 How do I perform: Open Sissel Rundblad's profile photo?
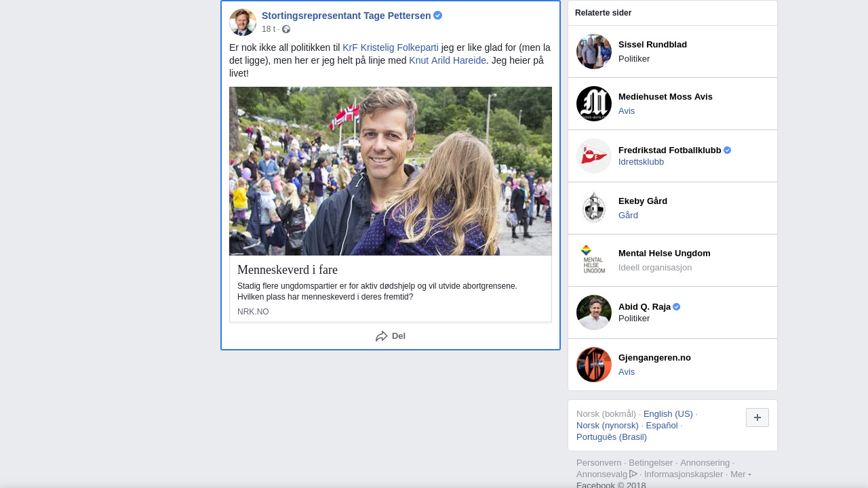594,52
